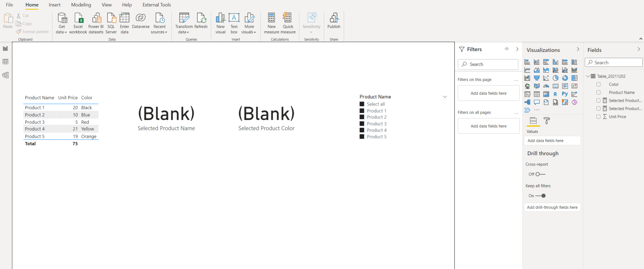Viewport: 644px width, 269px height.
Task: Toggle Filters pane eye visibility icon
Action: [507, 49]
